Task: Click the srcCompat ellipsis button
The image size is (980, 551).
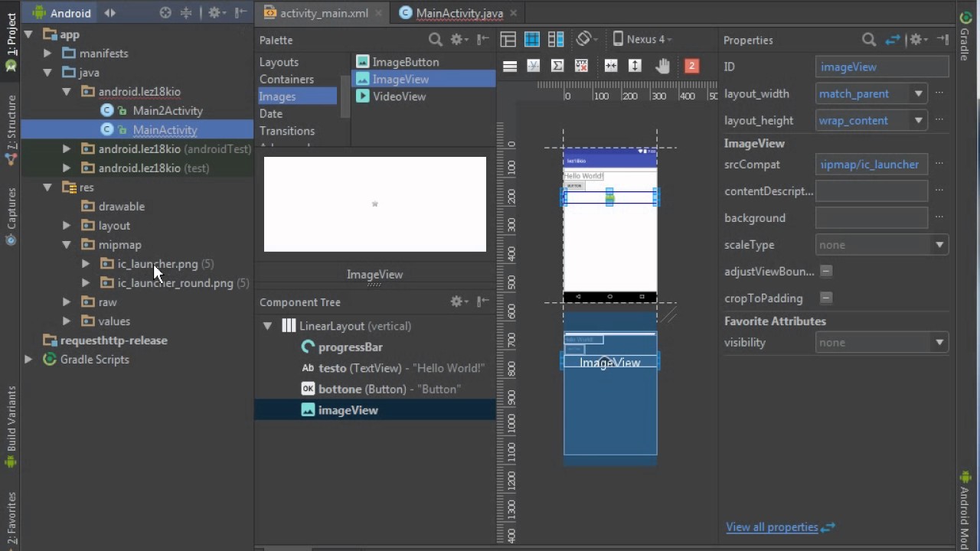Action: (x=939, y=164)
